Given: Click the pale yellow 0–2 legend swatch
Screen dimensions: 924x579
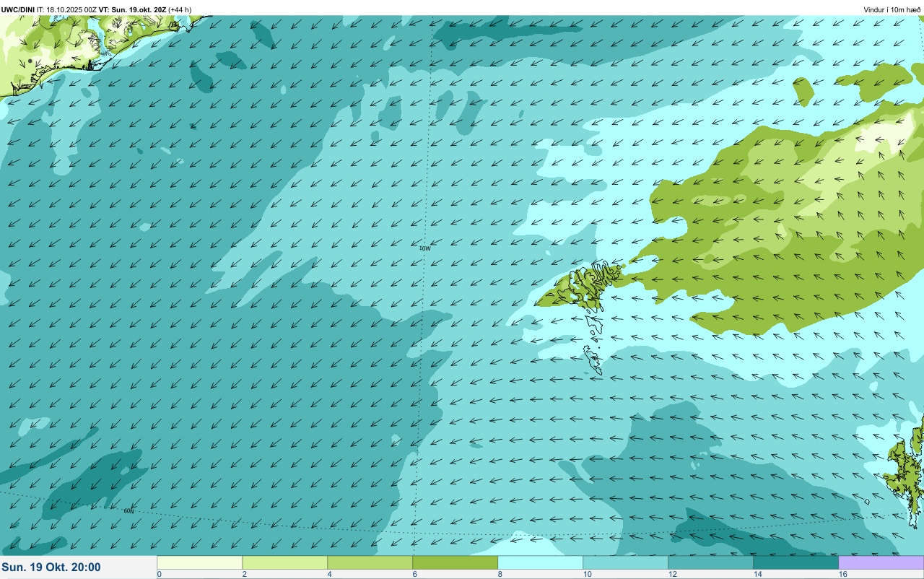Looking at the screenshot, I should [x=200, y=562].
